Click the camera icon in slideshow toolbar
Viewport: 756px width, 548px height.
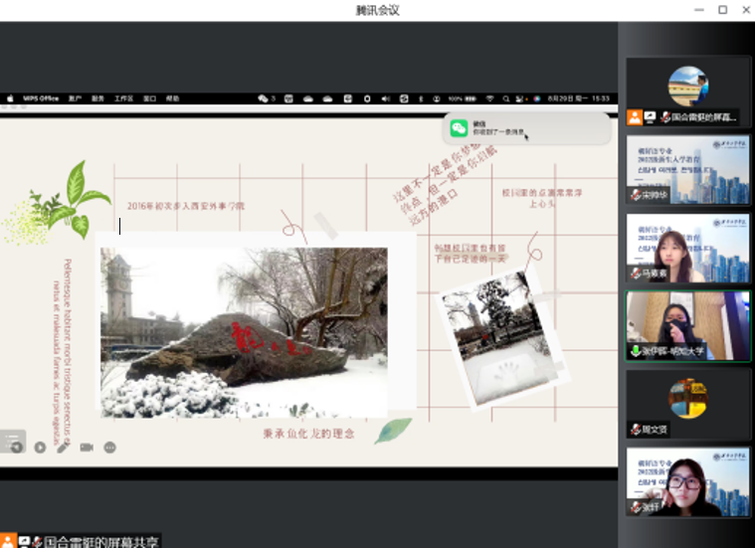[x=87, y=448]
